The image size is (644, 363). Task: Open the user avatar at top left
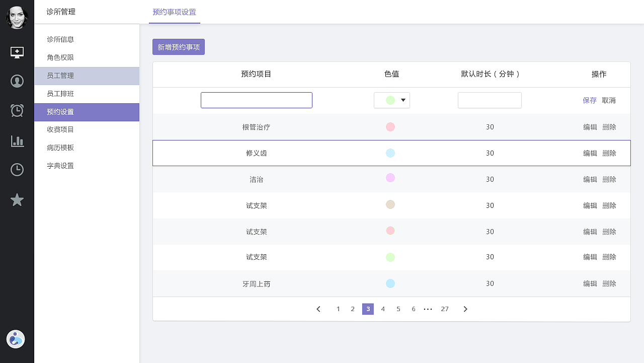[x=17, y=17]
